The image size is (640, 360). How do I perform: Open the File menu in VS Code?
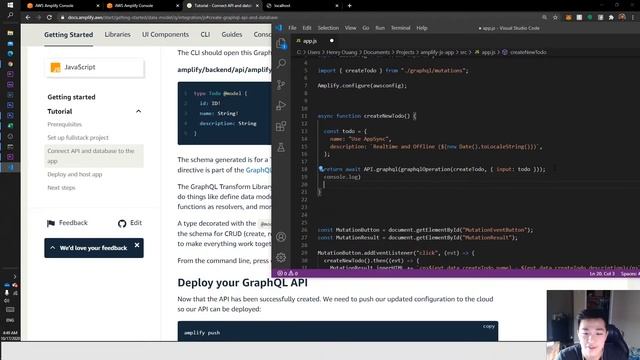[x=292, y=28]
